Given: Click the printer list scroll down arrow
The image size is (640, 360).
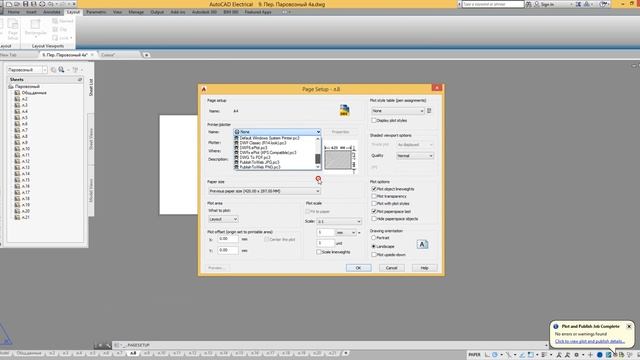Looking at the screenshot, I should [318, 167].
